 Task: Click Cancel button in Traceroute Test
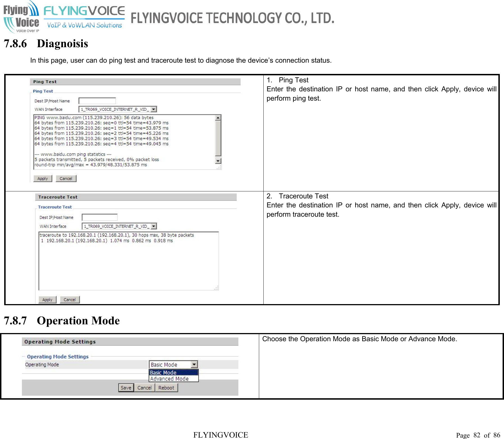(x=70, y=300)
